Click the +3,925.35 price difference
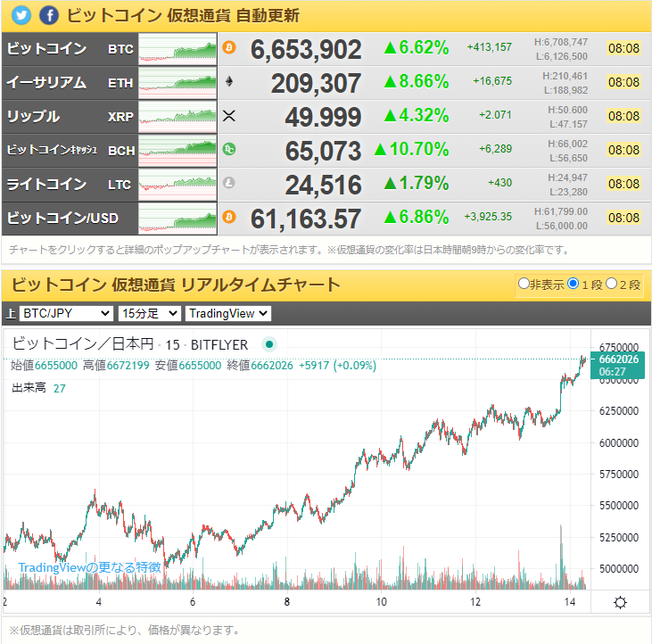The image size is (652, 644). tap(488, 217)
